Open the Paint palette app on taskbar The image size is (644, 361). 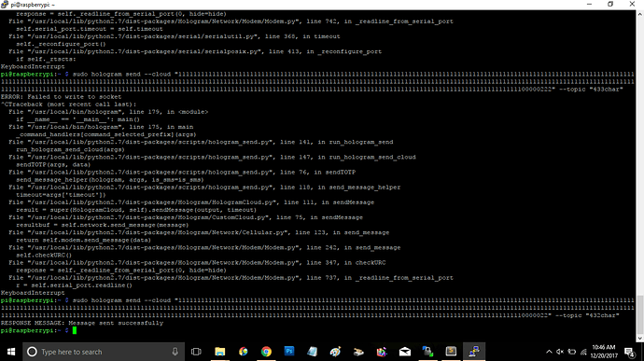335,352
